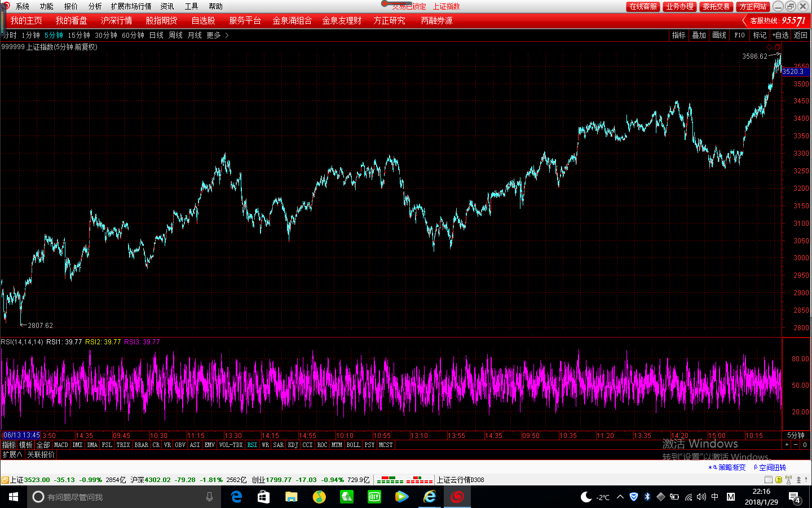Select the BOLL indicator
812x508 pixels.
click(x=353, y=445)
